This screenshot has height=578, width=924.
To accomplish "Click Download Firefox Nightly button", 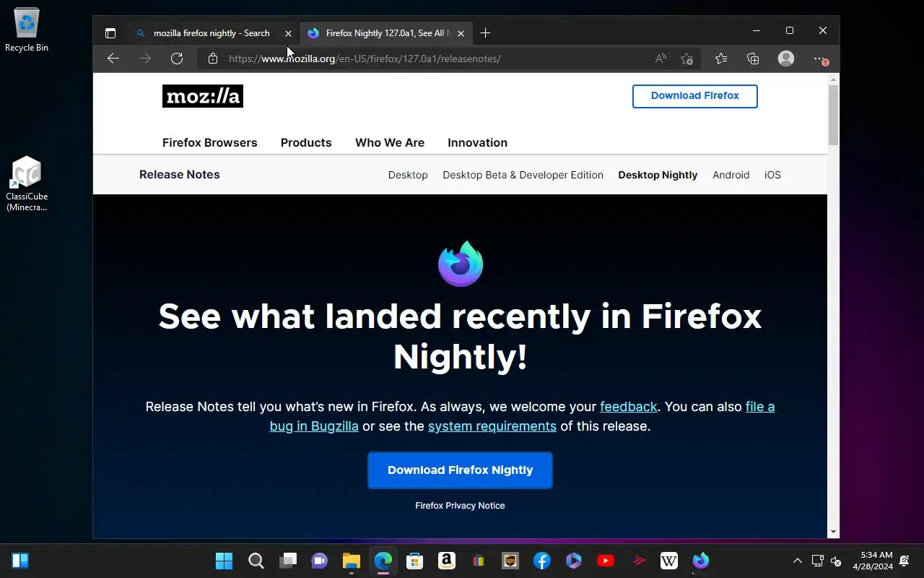I will (x=460, y=470).
